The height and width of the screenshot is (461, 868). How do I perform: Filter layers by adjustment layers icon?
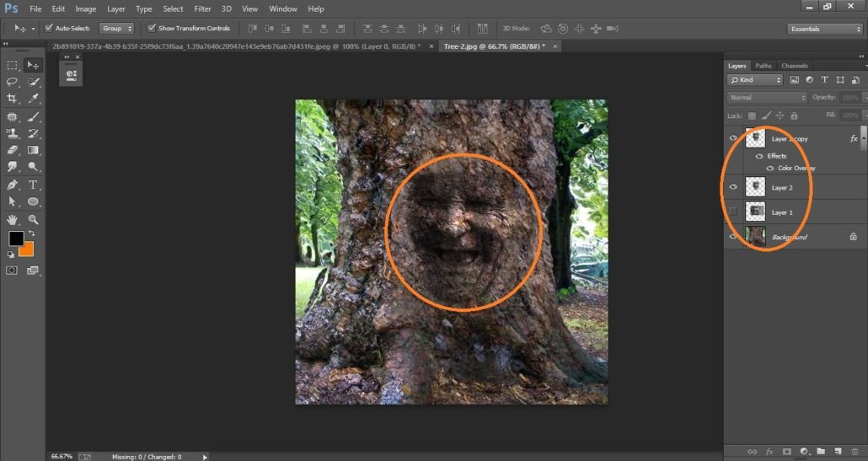tap(809, 80)
